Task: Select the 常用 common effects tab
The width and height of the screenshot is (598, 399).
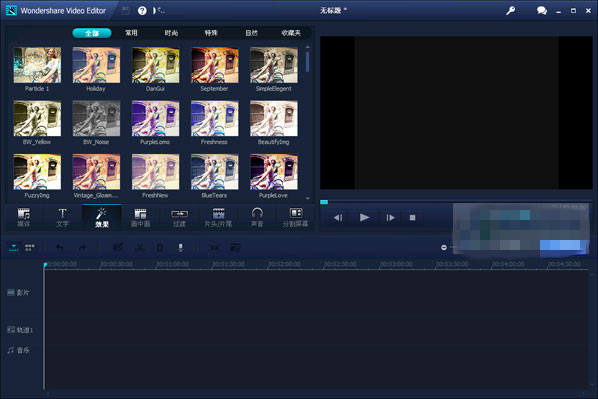Action: (x=131, y=33)
